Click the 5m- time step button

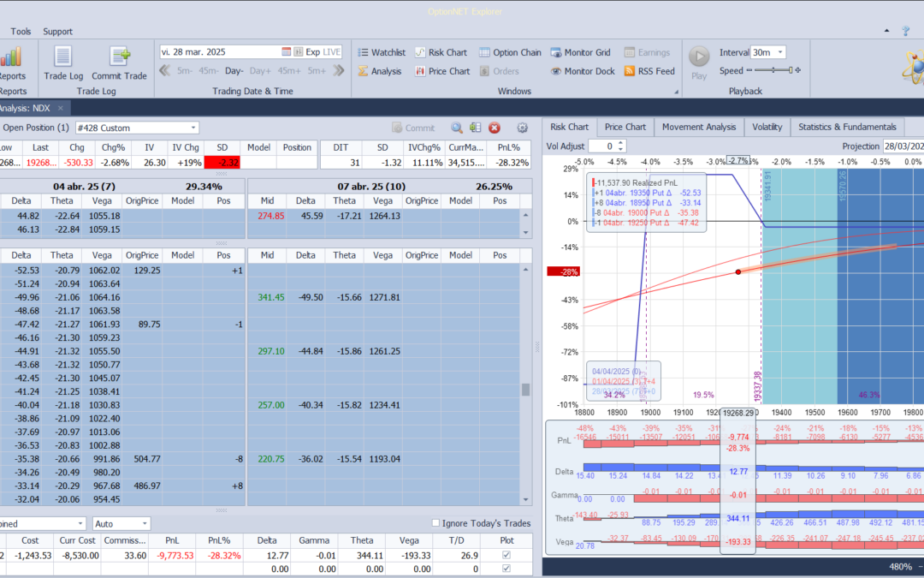click(x=185, y=71)
